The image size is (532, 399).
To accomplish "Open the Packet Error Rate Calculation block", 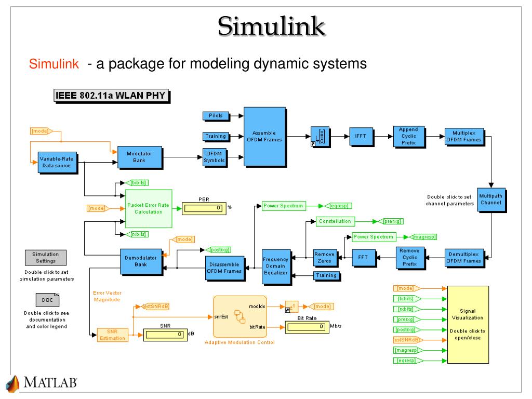I will [x=149, y=209].
